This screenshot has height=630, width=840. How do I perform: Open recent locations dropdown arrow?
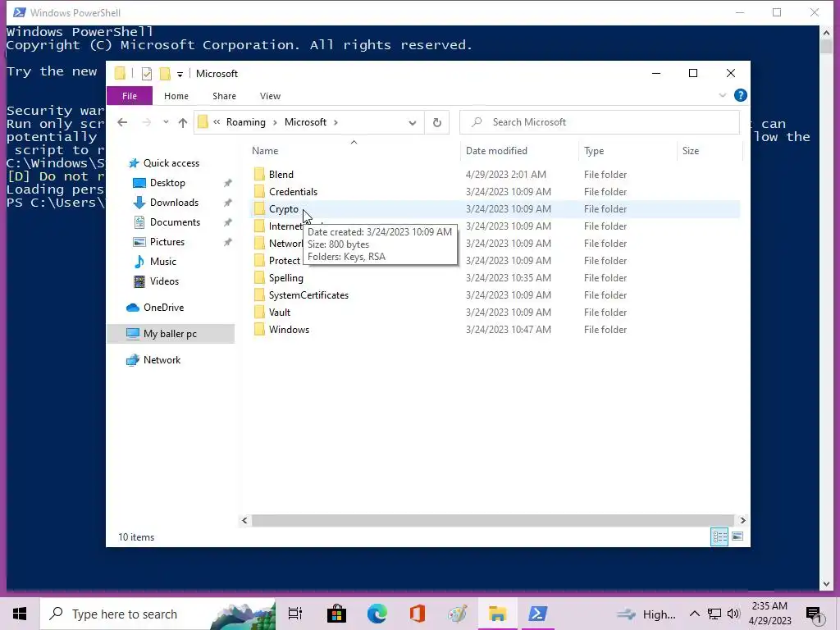(166, 122)
